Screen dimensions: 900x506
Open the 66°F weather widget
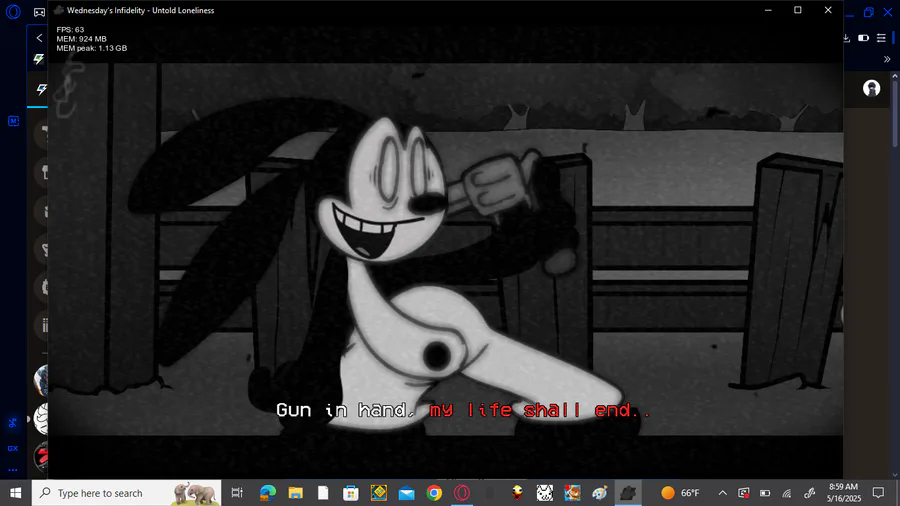680,493
